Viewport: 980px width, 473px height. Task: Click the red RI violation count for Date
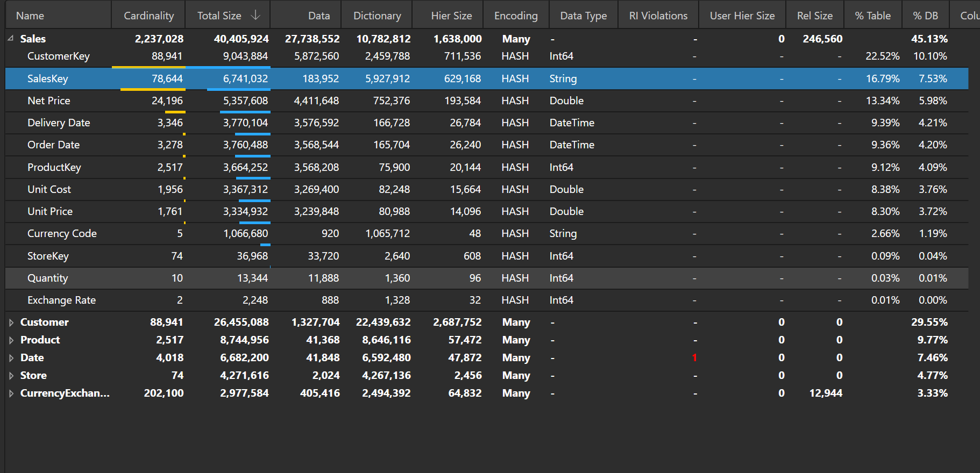(x=694, y=358)
